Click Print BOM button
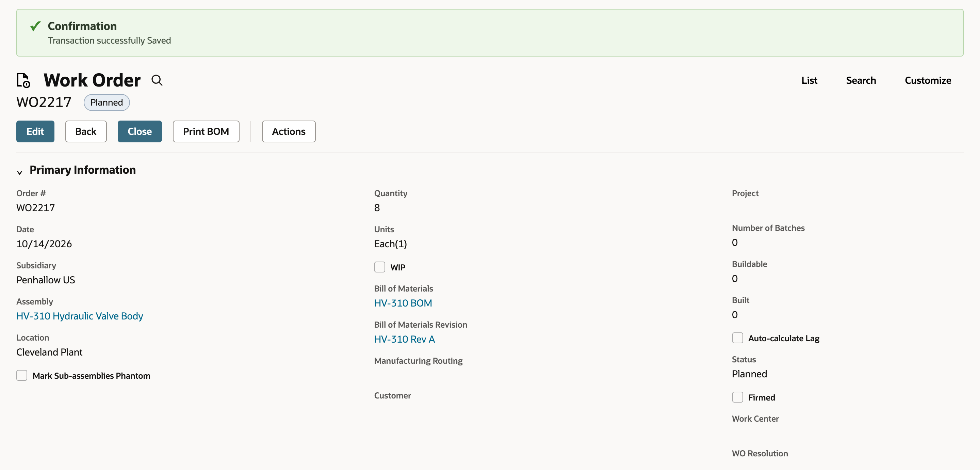The width and height of the screenshot is (980, 470). point(206,131)
